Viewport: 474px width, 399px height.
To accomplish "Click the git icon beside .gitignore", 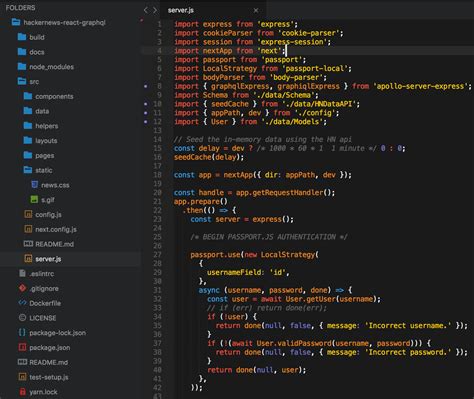I will tap(22, 288).
